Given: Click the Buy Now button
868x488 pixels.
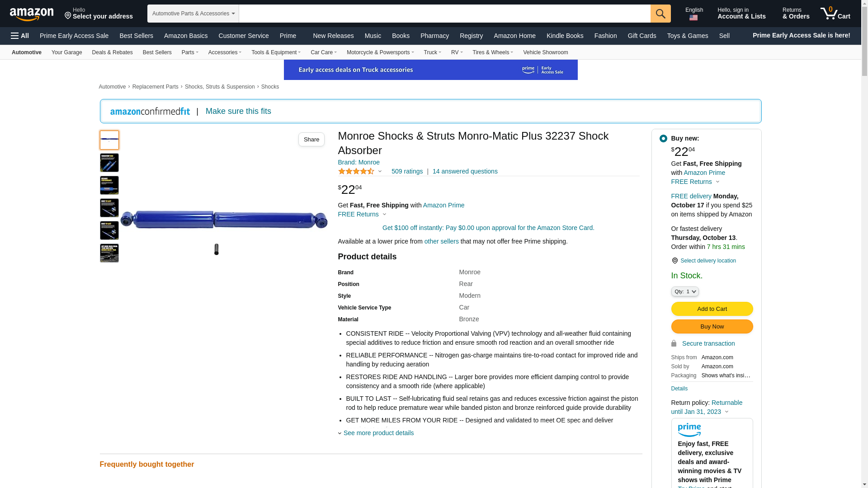Looking at the screenshot, I should pos(712,326).
